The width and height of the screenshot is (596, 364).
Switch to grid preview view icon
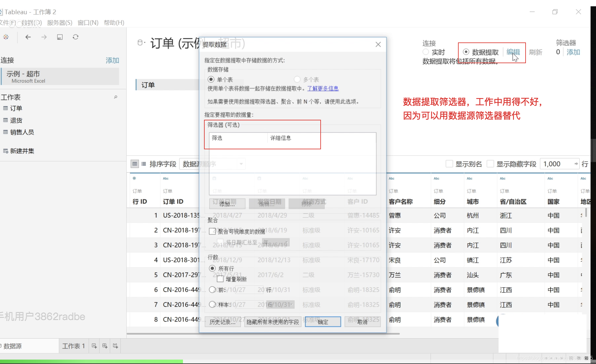pyautogui.click(x=135, y=164)
